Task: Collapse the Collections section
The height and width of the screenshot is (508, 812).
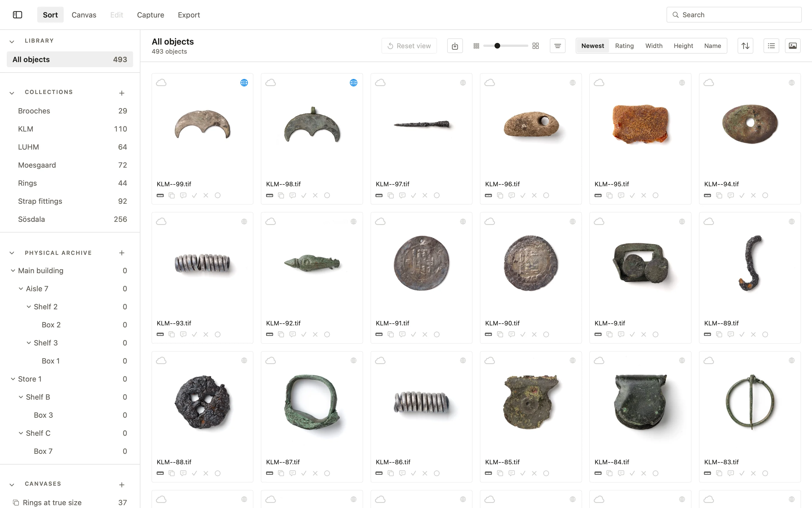Action: coord(12,93)
